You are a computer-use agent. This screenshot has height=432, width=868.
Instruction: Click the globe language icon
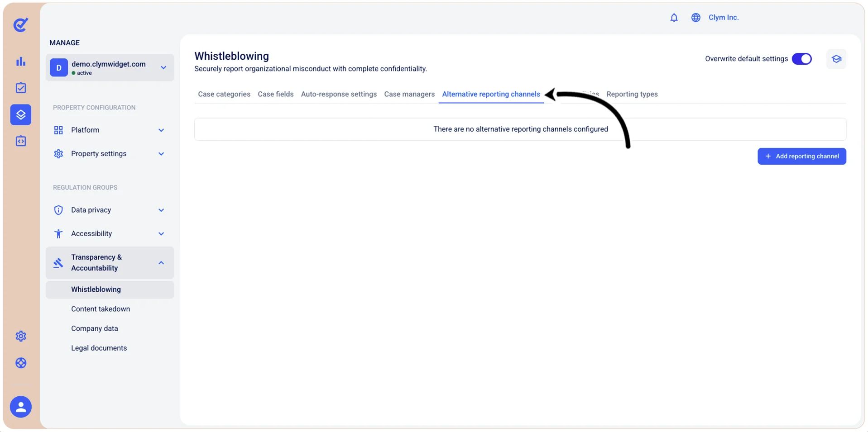pos(695,18)
